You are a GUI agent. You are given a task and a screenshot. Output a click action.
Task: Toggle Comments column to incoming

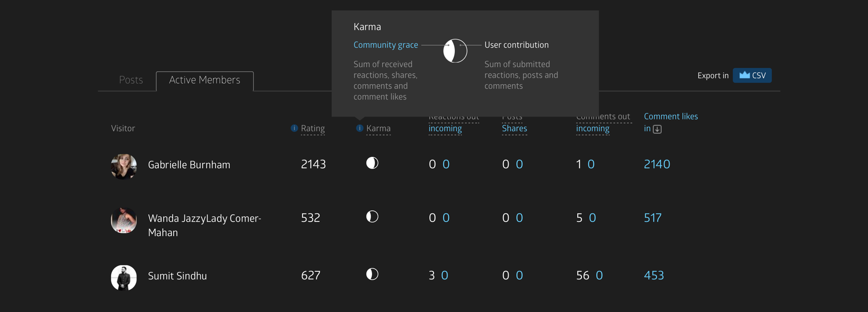pos(592,128)
